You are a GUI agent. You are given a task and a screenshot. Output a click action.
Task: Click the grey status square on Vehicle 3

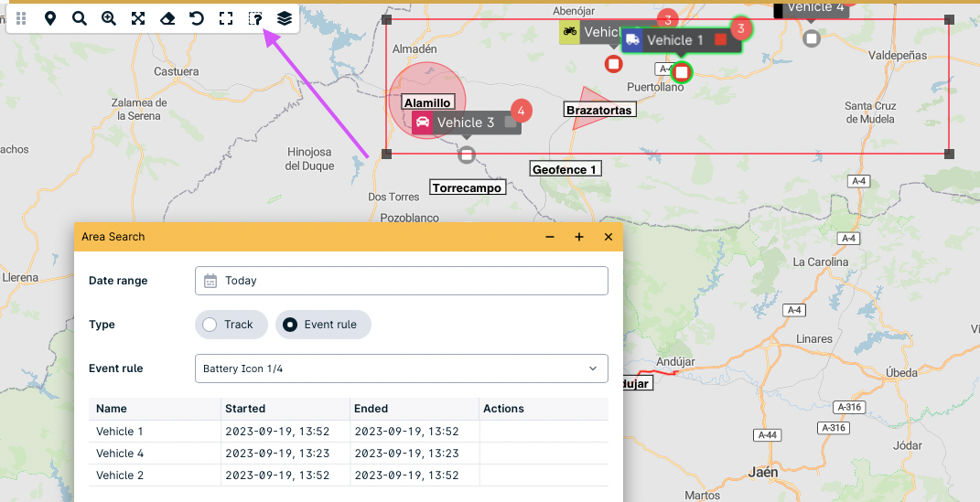(512, 123)
